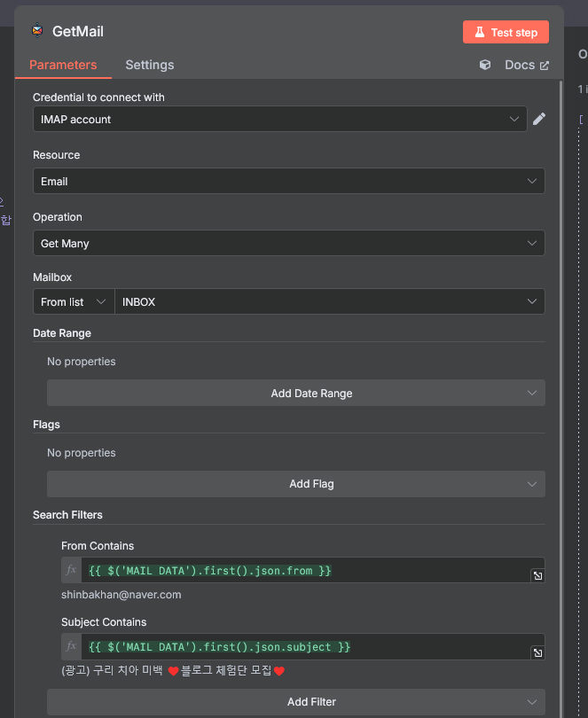
Task: Click the Search Filters section heading
Action: pyautogui.click(x=67, y=515)
